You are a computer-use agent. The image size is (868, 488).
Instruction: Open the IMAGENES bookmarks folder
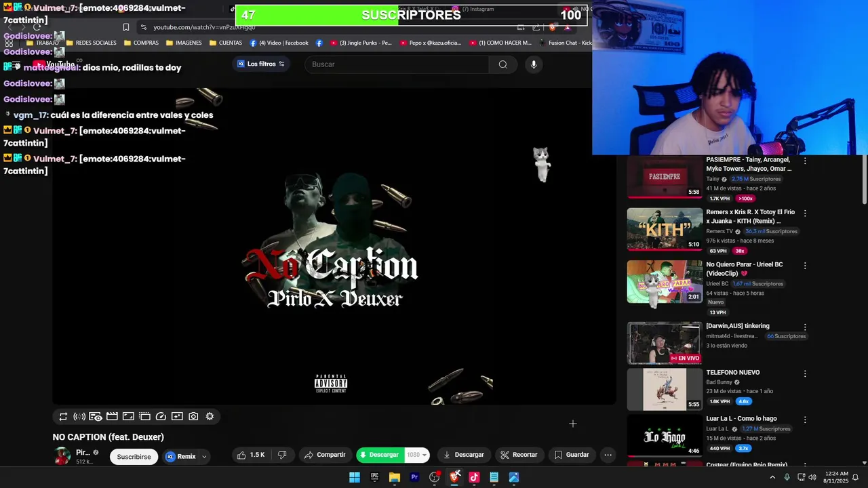pos(184,43)
